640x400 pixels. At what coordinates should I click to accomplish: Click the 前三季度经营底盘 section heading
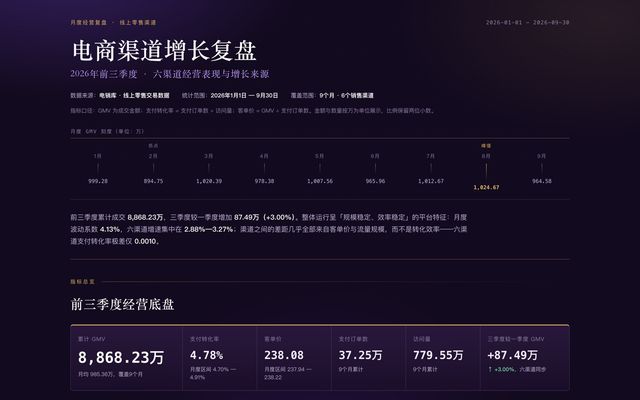click(122, 304)
